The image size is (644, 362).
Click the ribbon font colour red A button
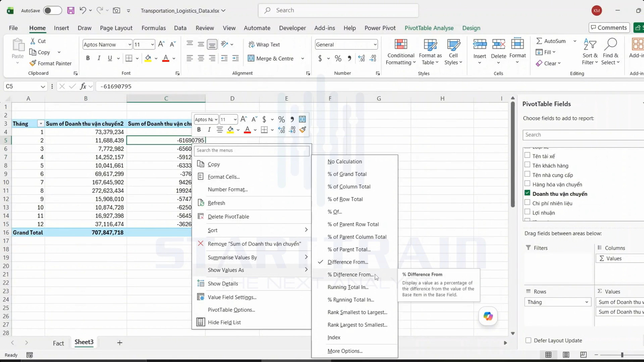pyautogui.click(x=166, y=58)
